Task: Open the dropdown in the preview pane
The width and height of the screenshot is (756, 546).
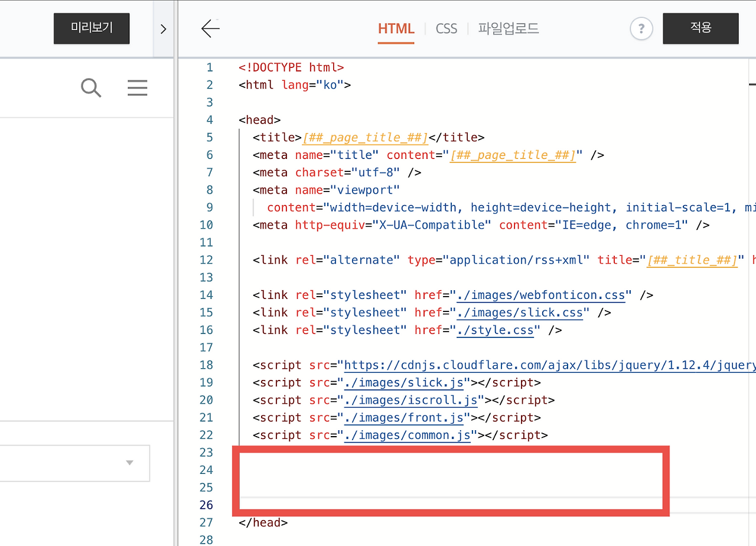Action: click(74, 463)
